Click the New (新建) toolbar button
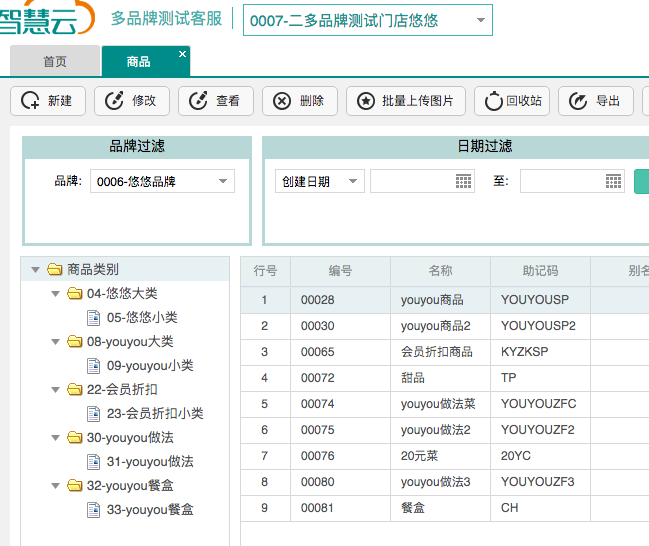Viewport: 649px width, 546px height. (47, 101)
